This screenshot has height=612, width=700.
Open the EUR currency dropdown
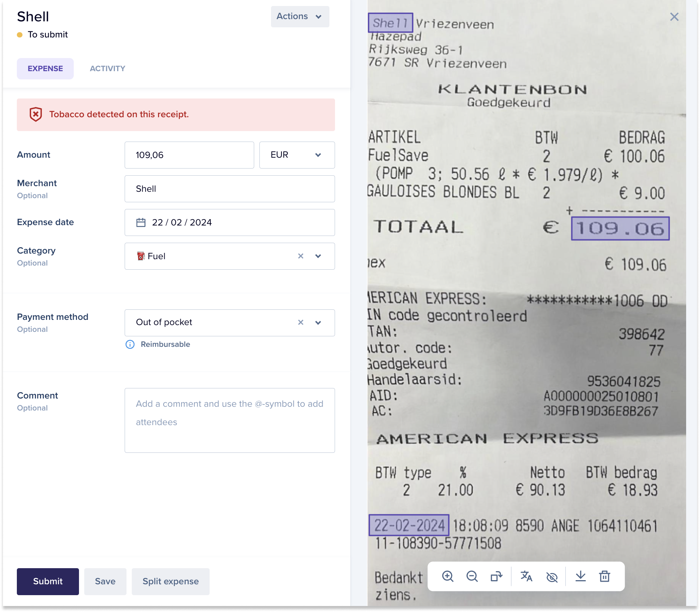tap(297, 155)
